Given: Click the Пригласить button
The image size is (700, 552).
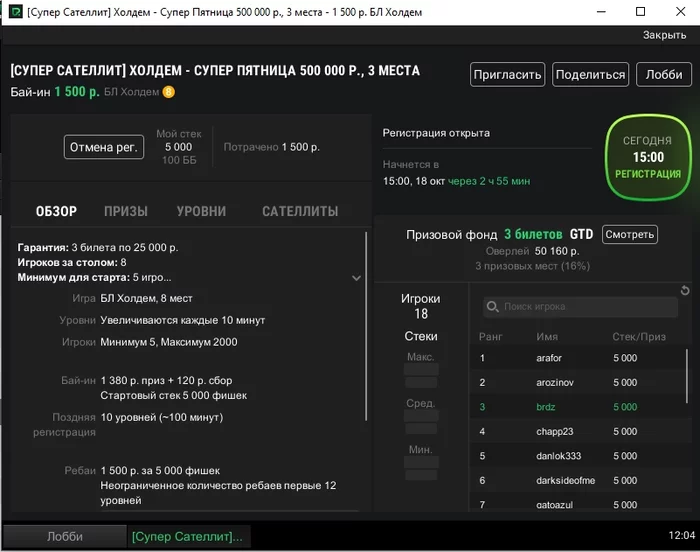Looking at the screenshot, I should (x=507, y=75).
